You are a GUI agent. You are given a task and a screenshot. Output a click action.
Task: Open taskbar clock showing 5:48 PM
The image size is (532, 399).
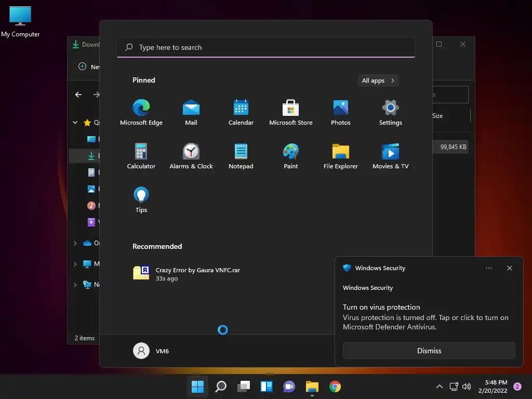point(493,387)
